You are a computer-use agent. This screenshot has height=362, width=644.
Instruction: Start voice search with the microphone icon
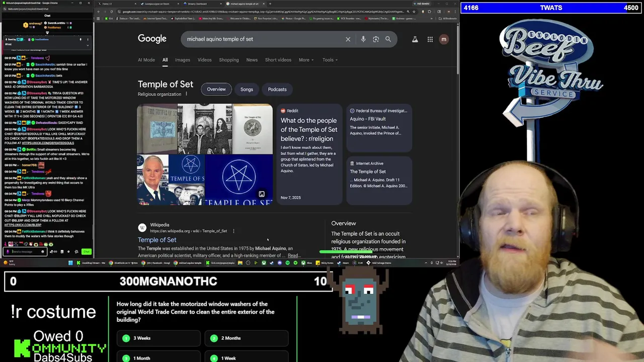[x=363, y=39]
